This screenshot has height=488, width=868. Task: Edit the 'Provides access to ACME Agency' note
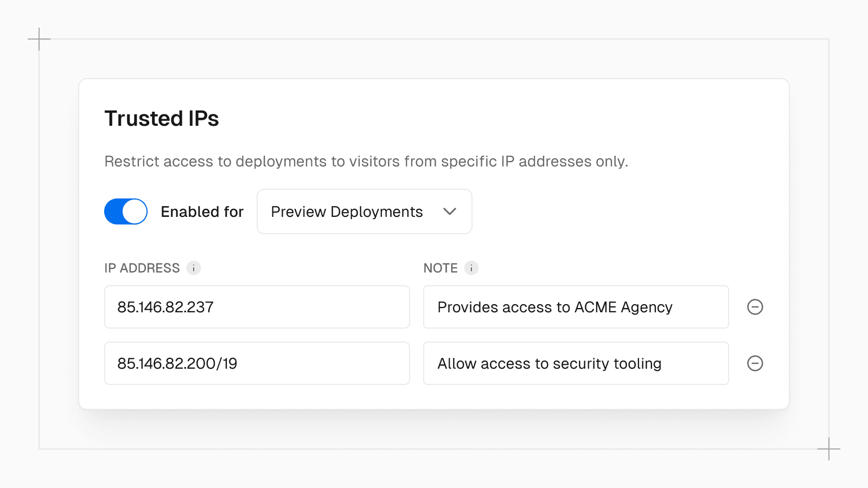(576, 307)
